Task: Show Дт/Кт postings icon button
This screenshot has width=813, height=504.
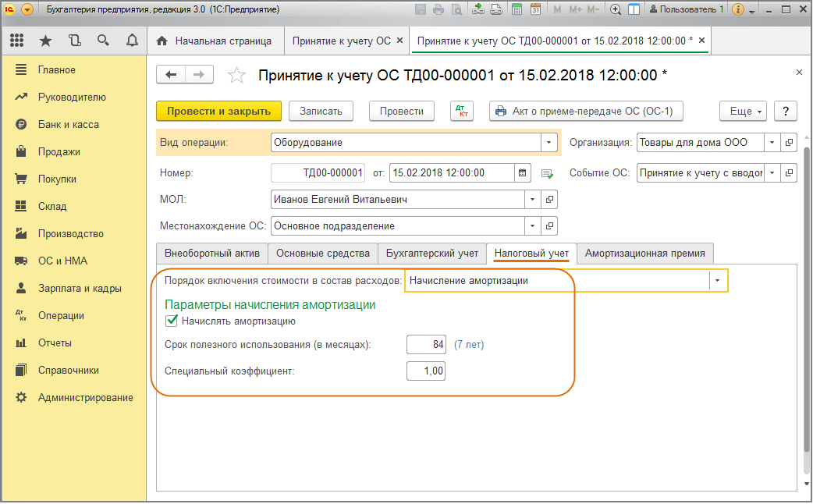Action: coord(461,111)
